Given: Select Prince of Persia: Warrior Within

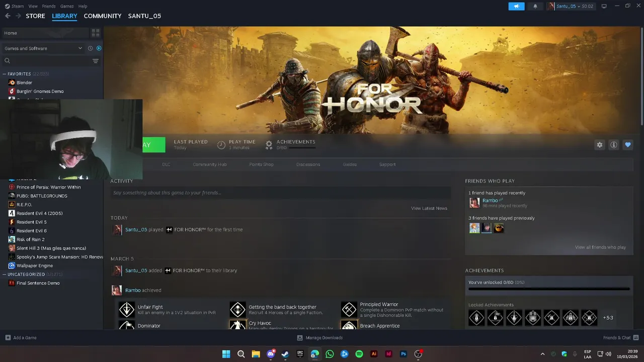Looking at the screenshot, I should [x=48, y=187].
